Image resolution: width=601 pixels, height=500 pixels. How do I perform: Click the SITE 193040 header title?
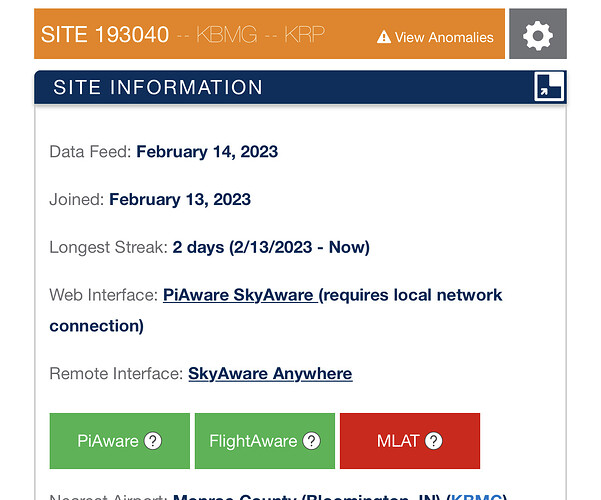[104, 35]
